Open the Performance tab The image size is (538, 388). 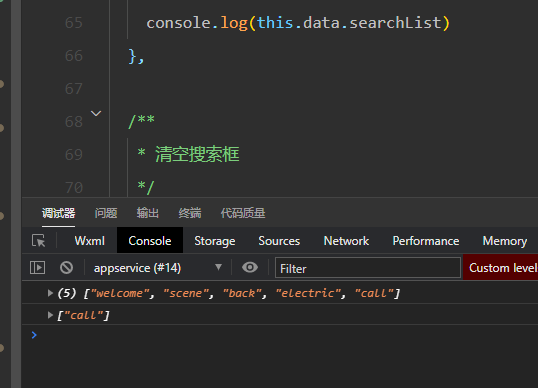426,241
